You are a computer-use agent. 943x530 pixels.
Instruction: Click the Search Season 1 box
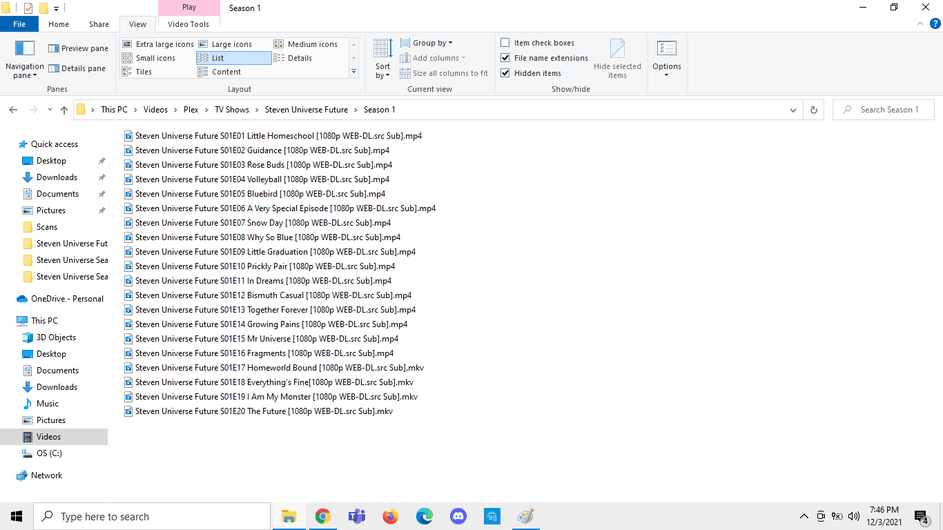[x=883, y=109]
